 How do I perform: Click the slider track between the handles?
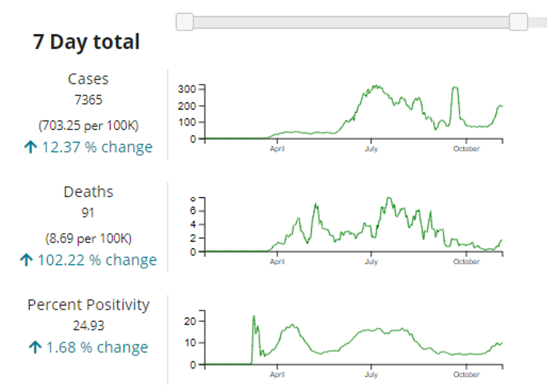pos(351,22)
